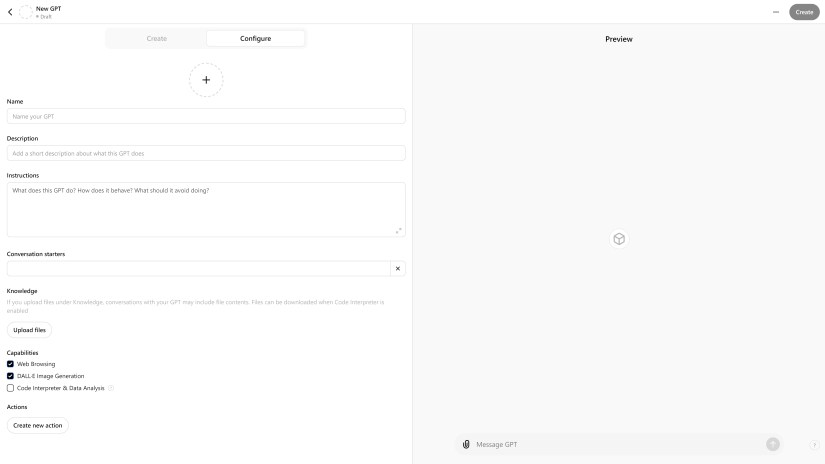Click the top-right Create button
The image size is (825, 464).
click(x=804, y=12)
